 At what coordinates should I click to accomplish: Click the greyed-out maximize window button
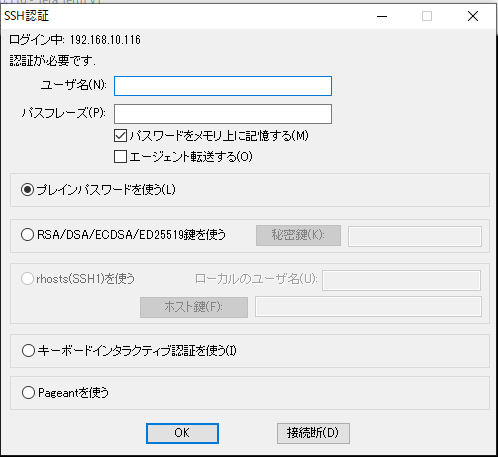pos(427,16)
